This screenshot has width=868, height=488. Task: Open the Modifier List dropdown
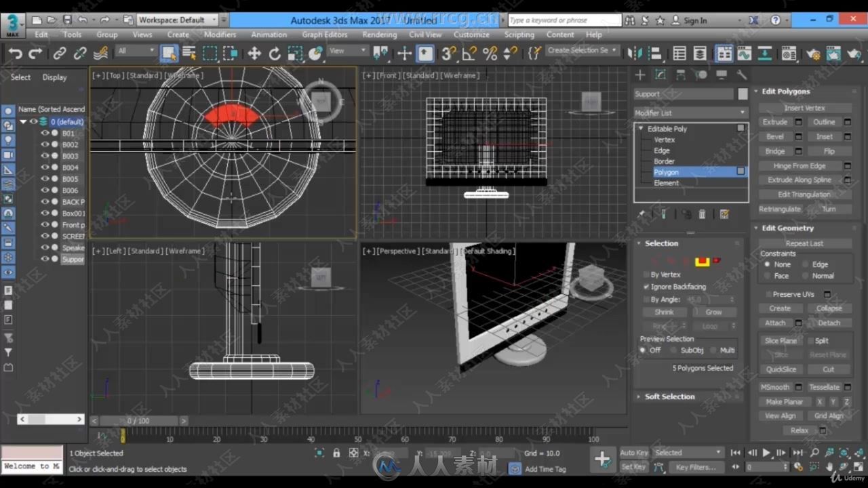[x=690, y=113]
